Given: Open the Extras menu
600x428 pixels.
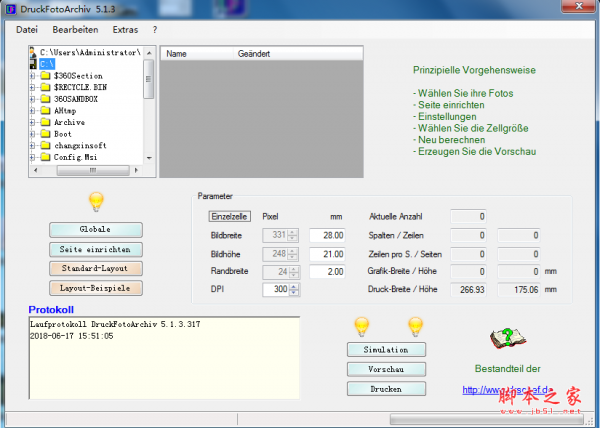Looking at the screenshot, I should pos(125,29).
